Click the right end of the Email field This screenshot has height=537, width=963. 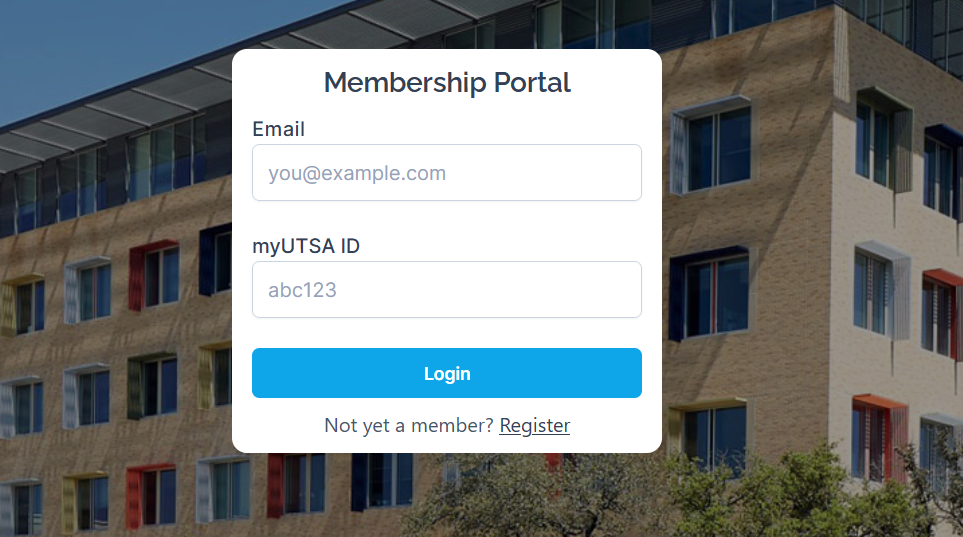coord(625,173)
